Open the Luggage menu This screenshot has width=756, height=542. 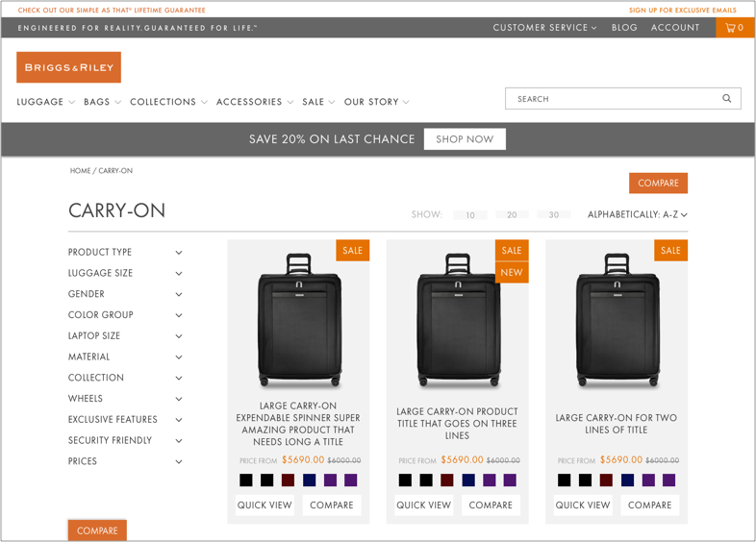coord(45,102)
